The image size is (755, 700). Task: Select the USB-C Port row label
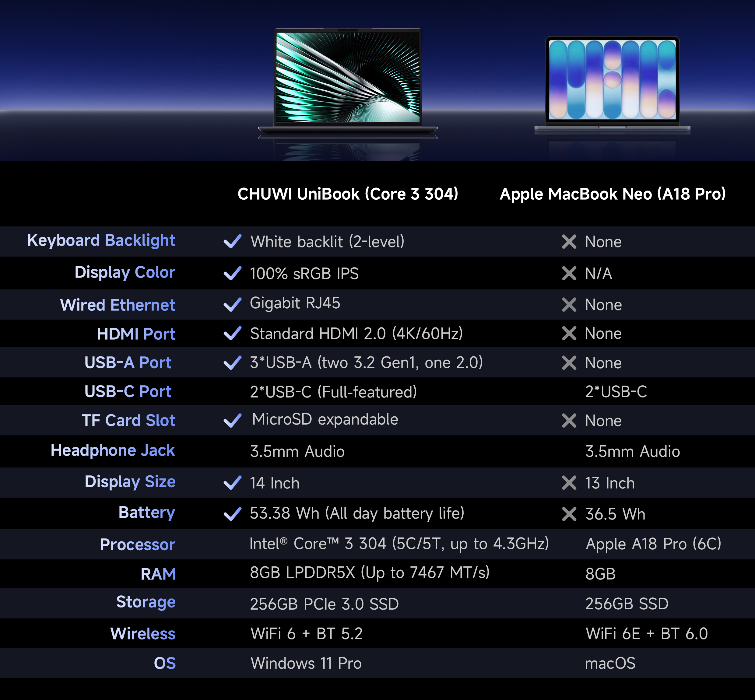pyautogui.click(x=128, y=392)
